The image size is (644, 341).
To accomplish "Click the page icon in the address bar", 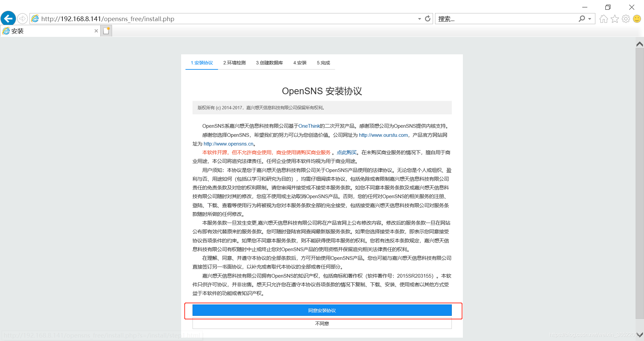I will point(35,19).
